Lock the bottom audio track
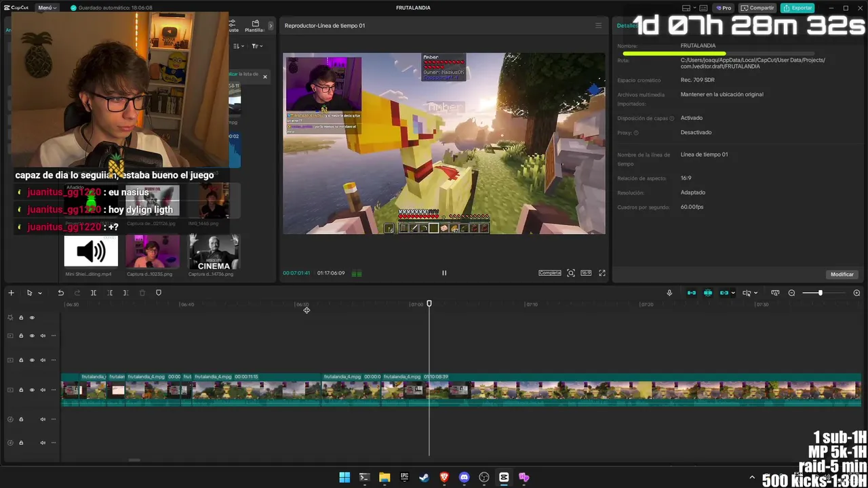Image resolution: width=868 pixels, height=488 pixels. click(21, 443)
